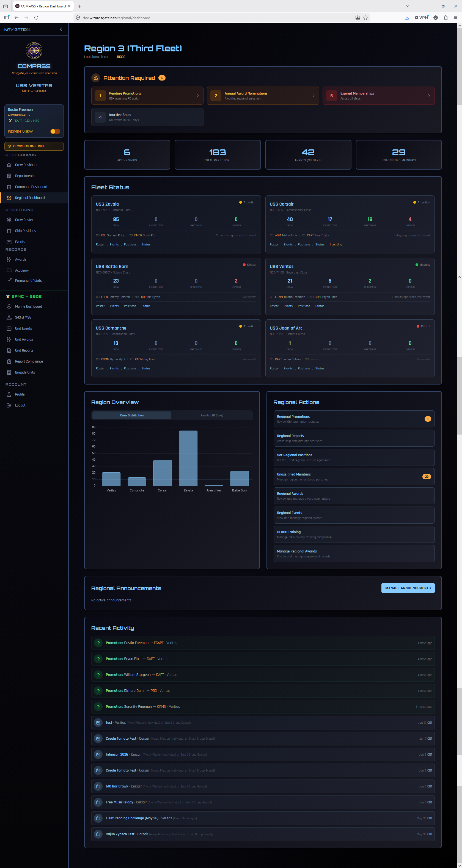Open Regional Events action

pos(354,515)
